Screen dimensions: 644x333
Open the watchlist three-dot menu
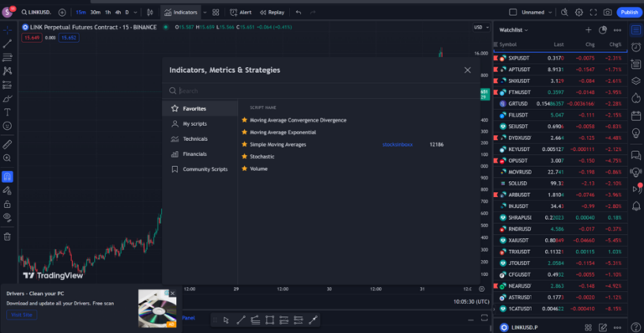coord(617,30)
